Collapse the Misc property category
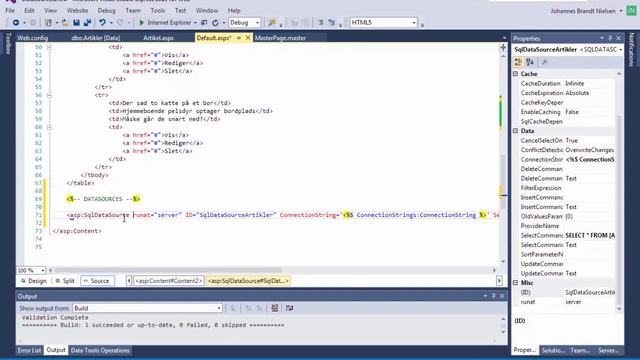This screenshot has width=640, height=360. (516, 283)
